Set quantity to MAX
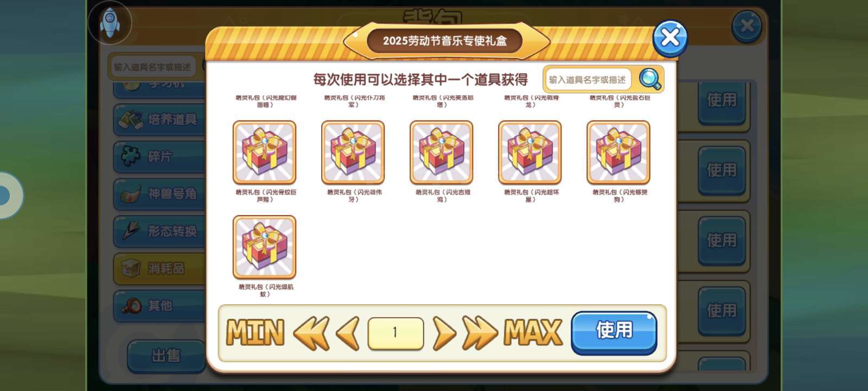The height and width of the screenshot is (391, 868). coord(533,332)
